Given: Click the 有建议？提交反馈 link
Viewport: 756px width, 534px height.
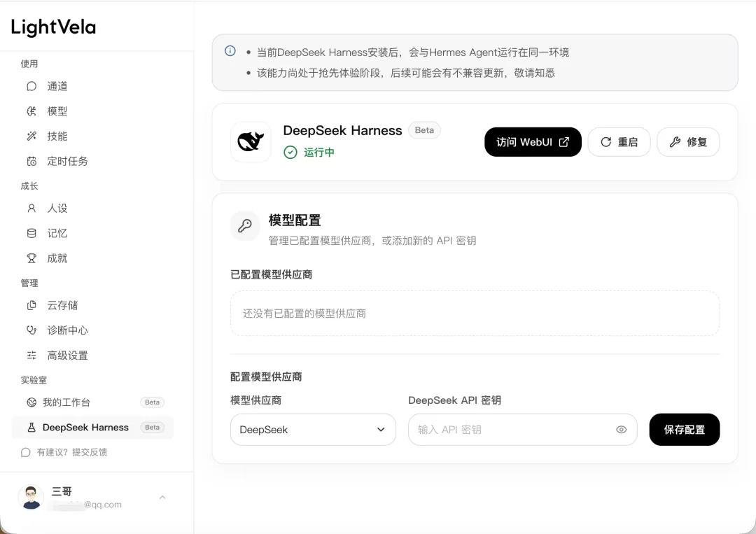Looking at the screenshot, I should pos(64,452).
